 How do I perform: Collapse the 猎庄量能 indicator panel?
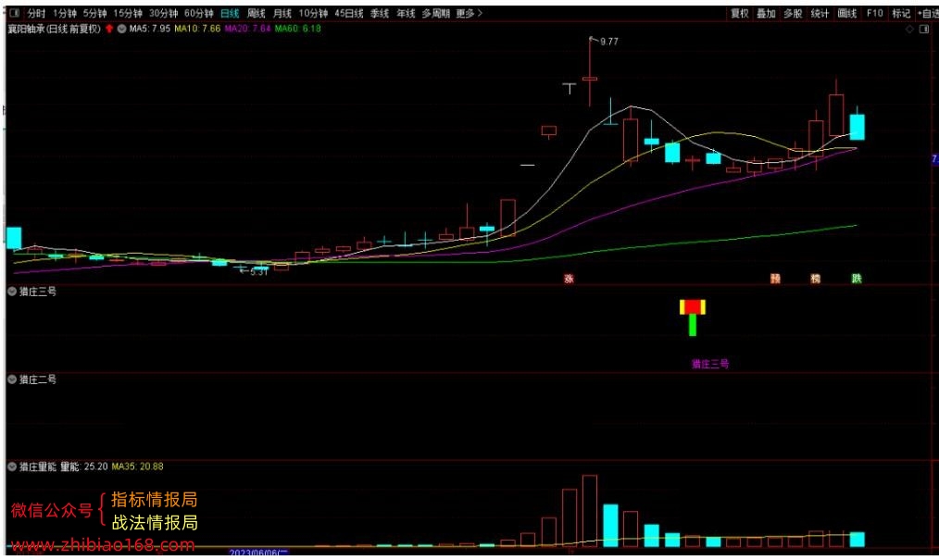coord(12,467)
